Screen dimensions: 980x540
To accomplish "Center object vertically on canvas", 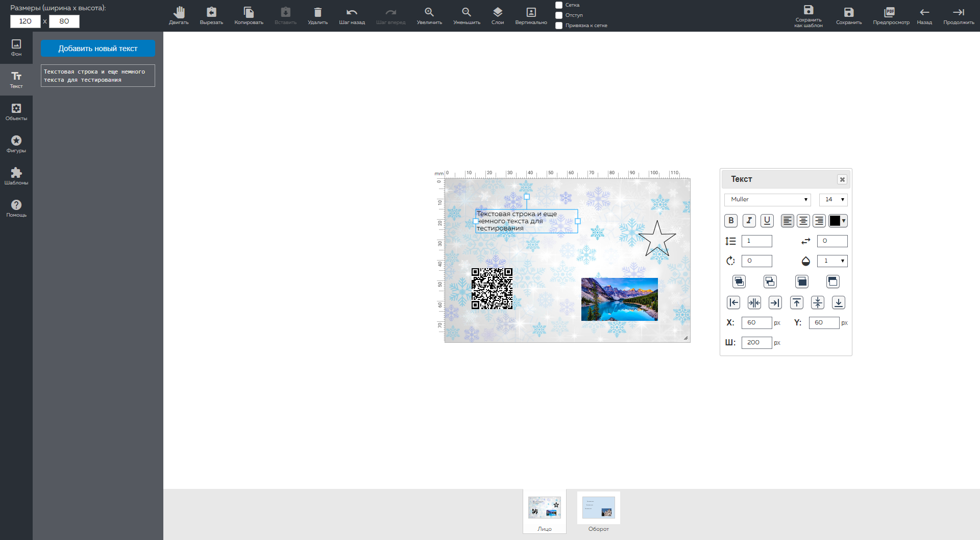I will [818, 302].
